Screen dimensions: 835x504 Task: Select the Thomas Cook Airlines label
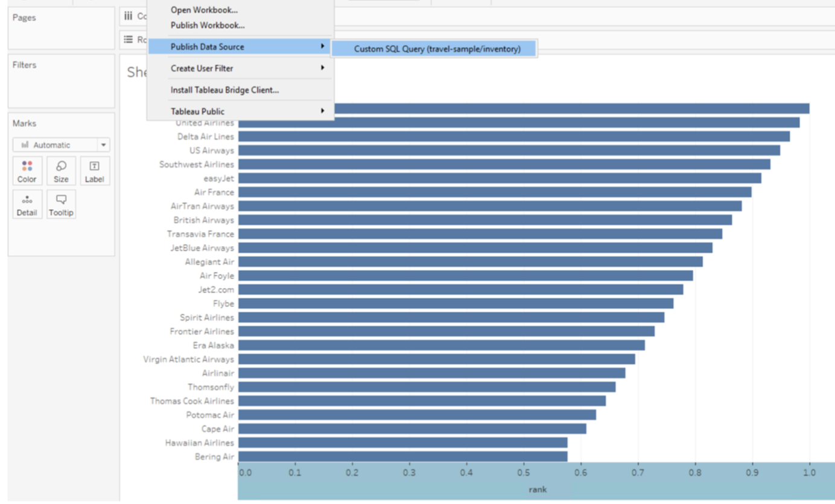(x=192, y=401)
